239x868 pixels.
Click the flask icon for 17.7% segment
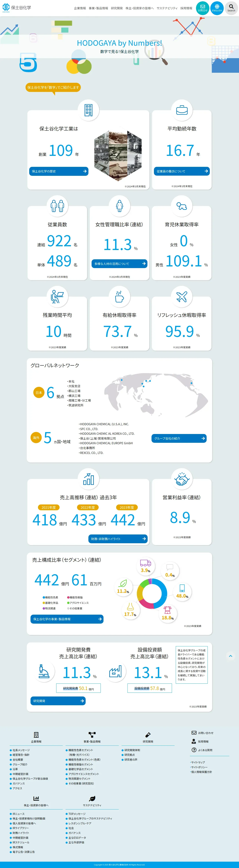pos(130,606)
